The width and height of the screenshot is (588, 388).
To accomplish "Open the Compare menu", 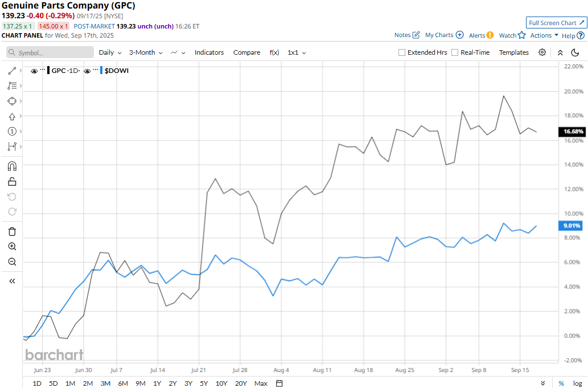I will (246, 52).
